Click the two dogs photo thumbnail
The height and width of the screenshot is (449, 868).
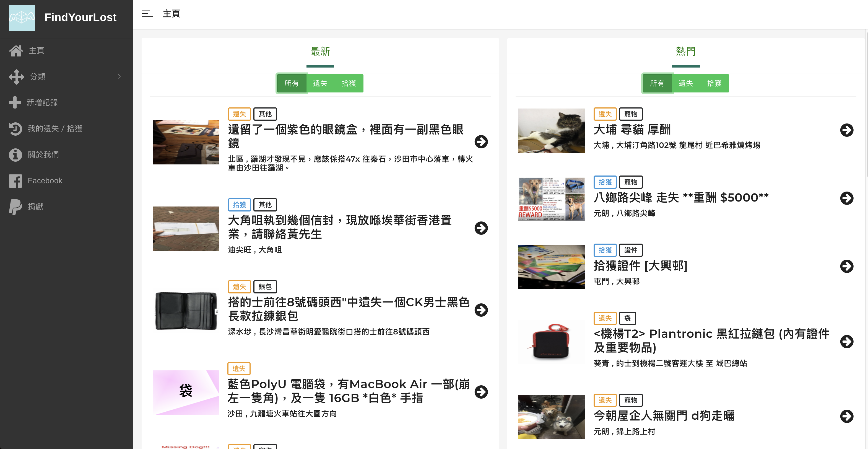click(x=551, y=417)
